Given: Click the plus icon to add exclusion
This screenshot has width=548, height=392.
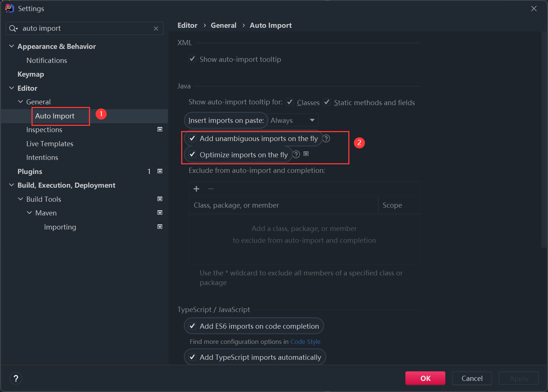Looking at the screenshot, I should coord(196,189).
